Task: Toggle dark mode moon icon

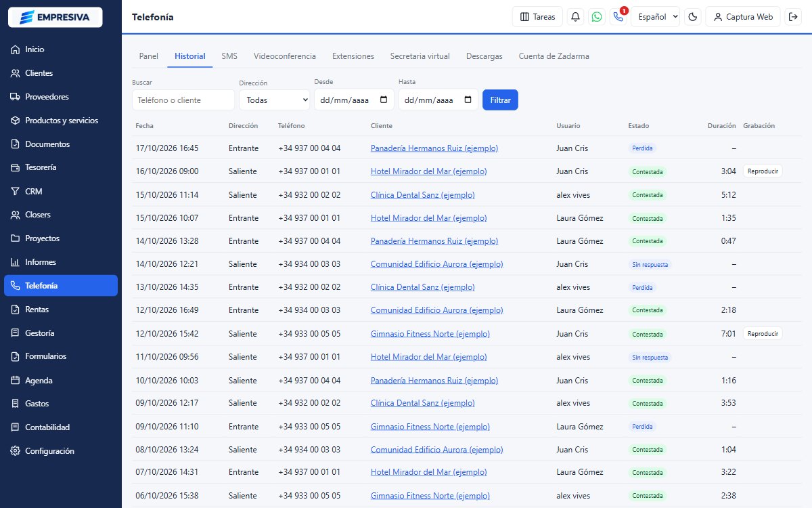Action: 693,17
